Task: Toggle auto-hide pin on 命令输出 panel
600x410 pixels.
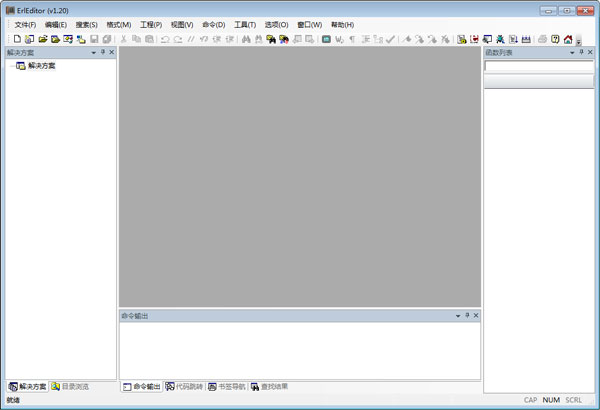Action: [x=466, y=315]
